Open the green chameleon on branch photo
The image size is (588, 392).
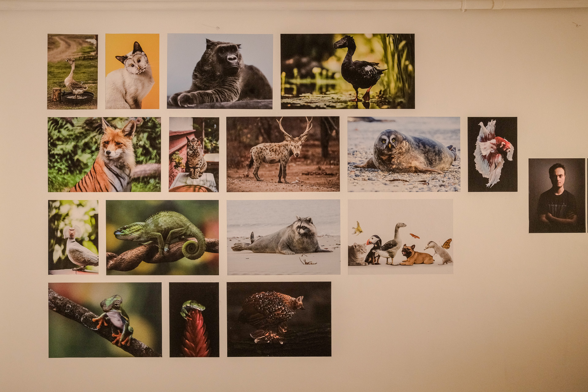[162, 237]
